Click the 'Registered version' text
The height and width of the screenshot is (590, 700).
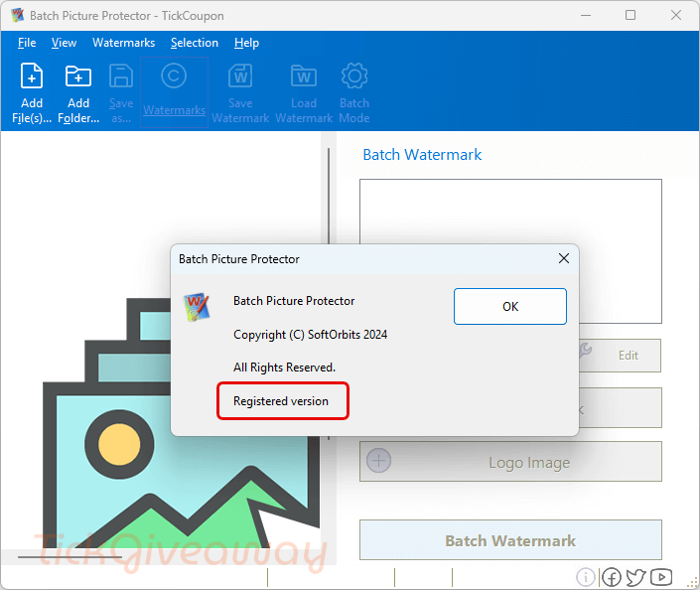(281, 401)
